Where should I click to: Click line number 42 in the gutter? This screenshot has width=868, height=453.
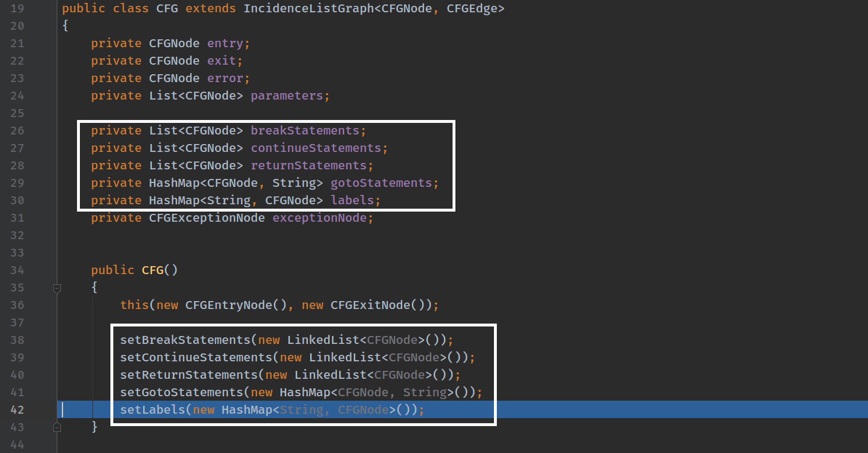[x=17, y=410]
